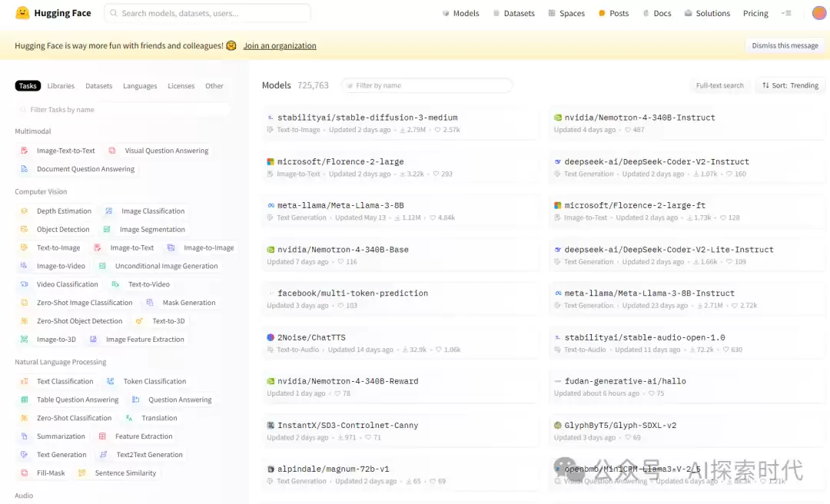
Task: Click the Image-to-Video task icon
Action: pos(25,266)
